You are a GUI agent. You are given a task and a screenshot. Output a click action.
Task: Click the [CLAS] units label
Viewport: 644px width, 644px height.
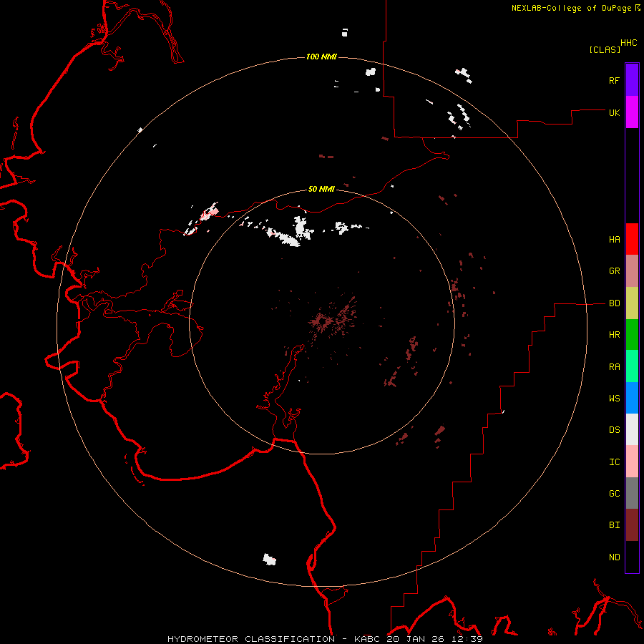605,50
